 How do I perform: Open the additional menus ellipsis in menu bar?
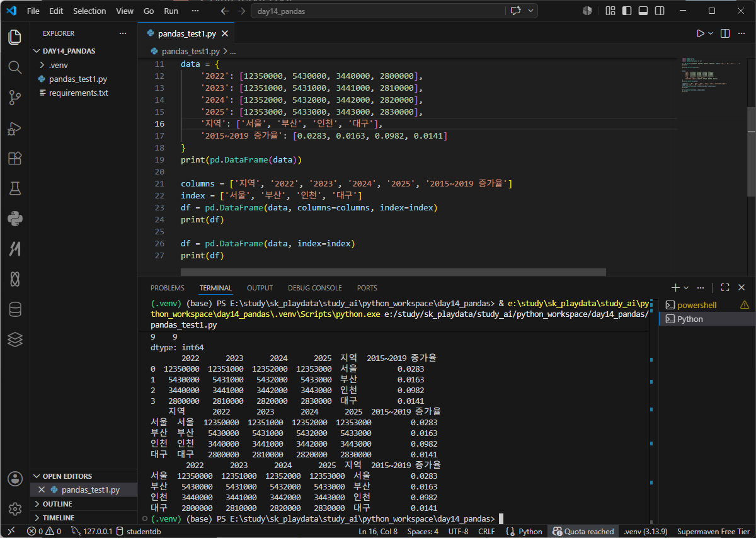195,11
